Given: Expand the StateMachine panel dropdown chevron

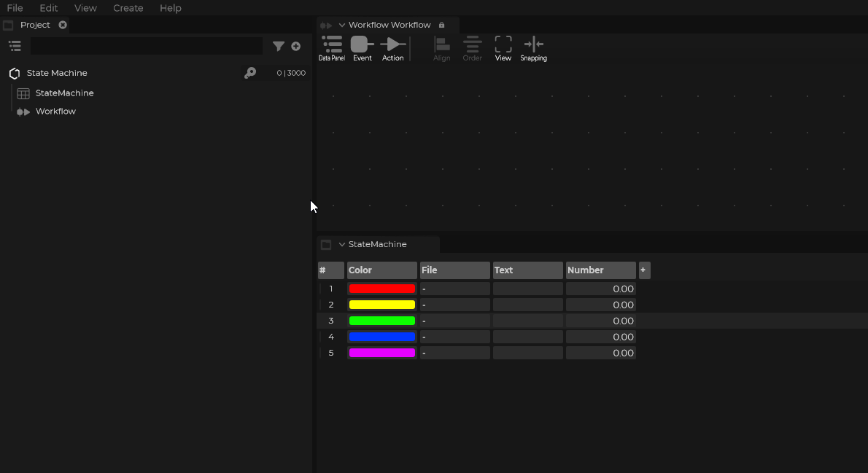Looking at the screenshot, I should [x=342, y=244].
